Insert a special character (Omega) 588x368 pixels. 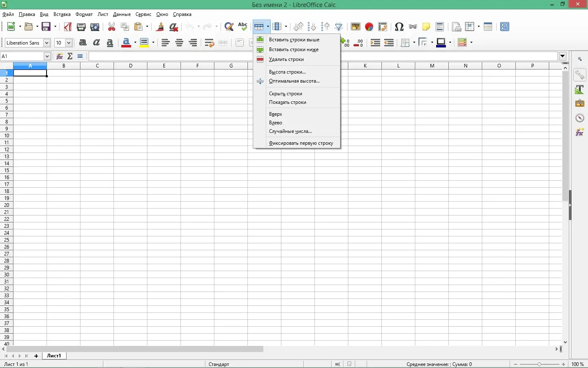point(399,27)
